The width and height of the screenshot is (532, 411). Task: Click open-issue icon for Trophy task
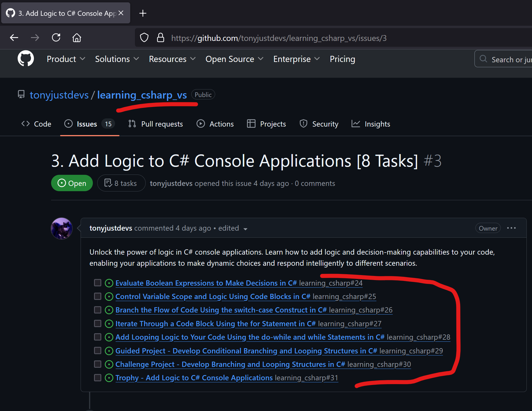[109, 378]
